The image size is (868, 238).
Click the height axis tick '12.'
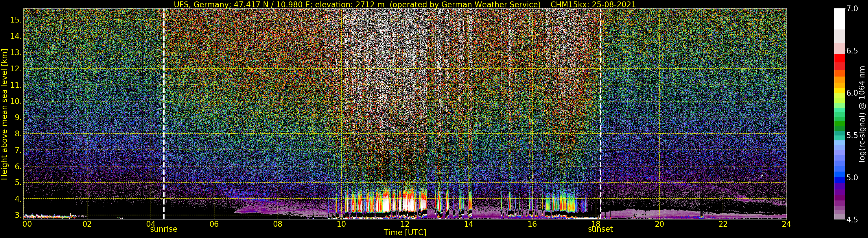pos(16,69)
